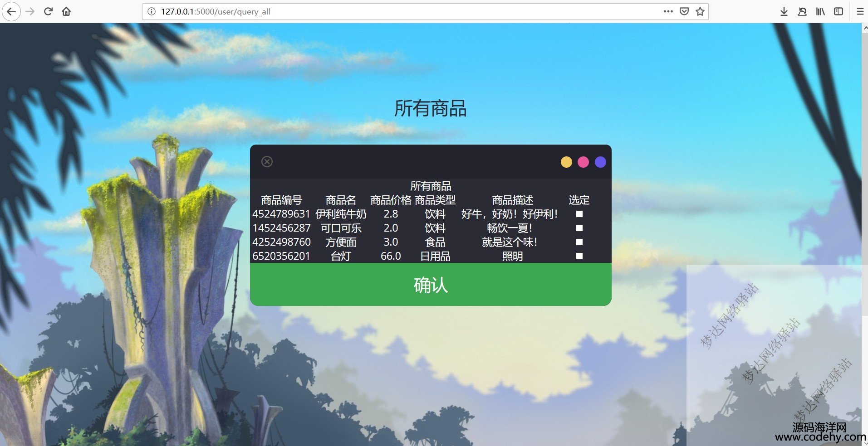This screenshot has width=868, height=446.
Task: Click the description 好牛，好奶！好伊利！
Action: (x=510, y=214)
